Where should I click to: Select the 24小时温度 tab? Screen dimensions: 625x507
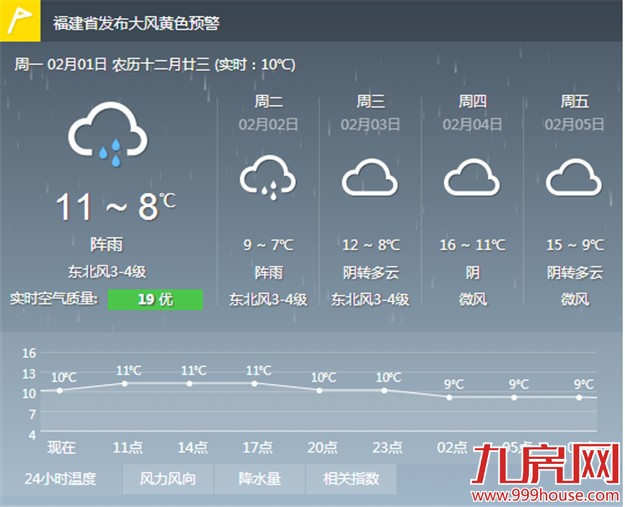pos(61,479)
